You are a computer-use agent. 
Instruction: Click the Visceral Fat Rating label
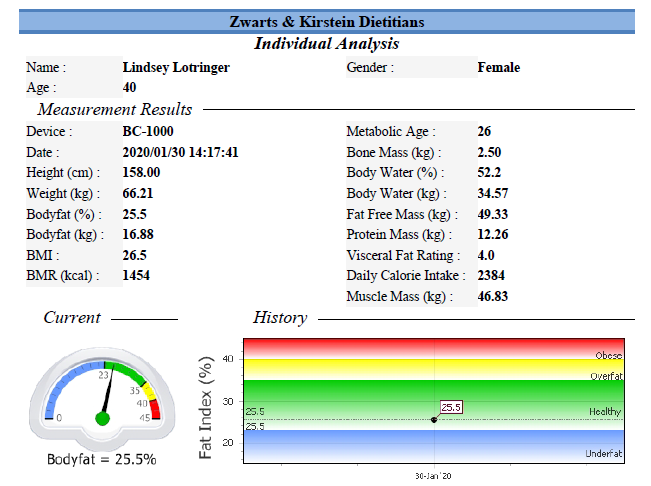point(404,256)
